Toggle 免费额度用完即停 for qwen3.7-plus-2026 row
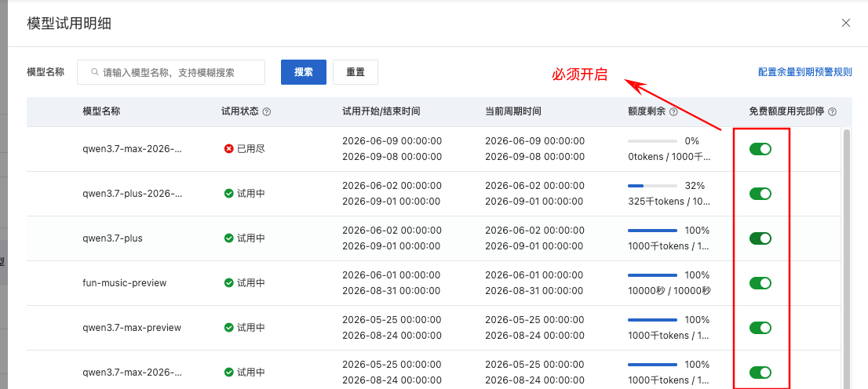 pos(760,193)
